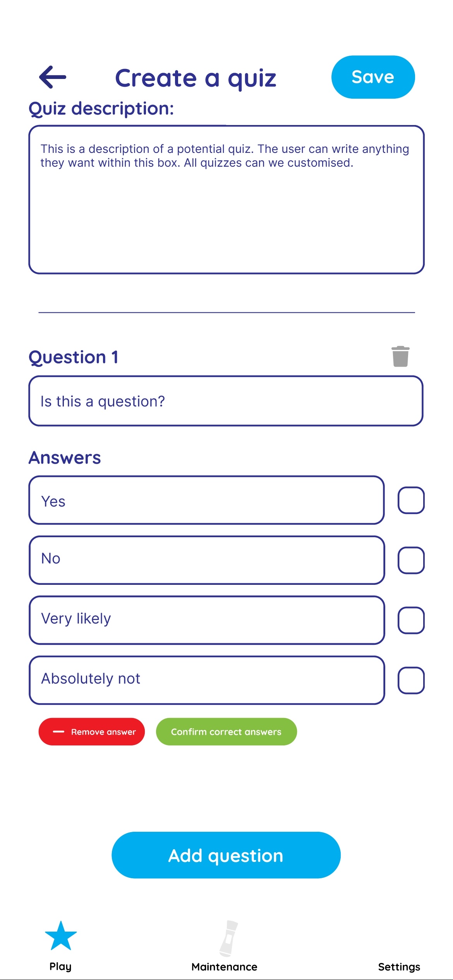Tap the Add question button
This screenshot has height=980, width=453.
(x=226, y=855)
